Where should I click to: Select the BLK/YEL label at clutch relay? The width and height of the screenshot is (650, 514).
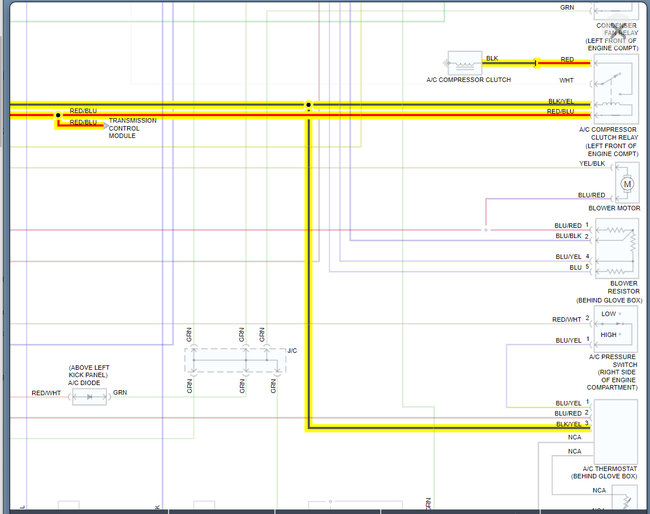[561, 101]
